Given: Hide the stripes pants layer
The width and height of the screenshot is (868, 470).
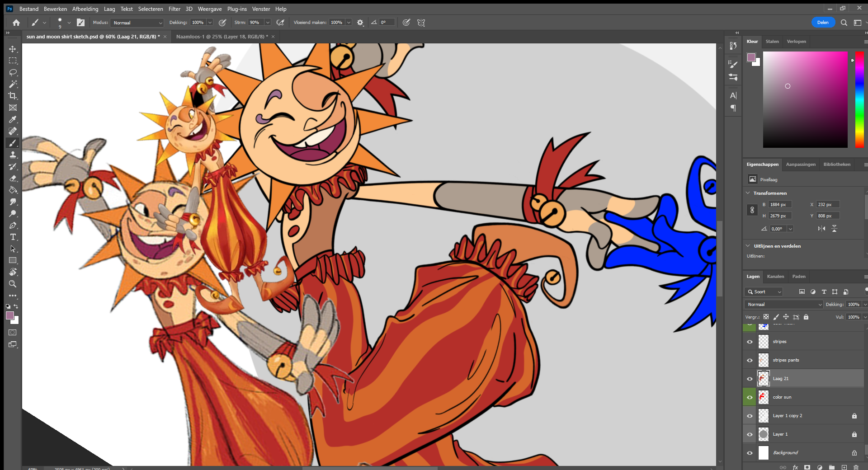Looking at the screenshot, I should coord(750,360).
